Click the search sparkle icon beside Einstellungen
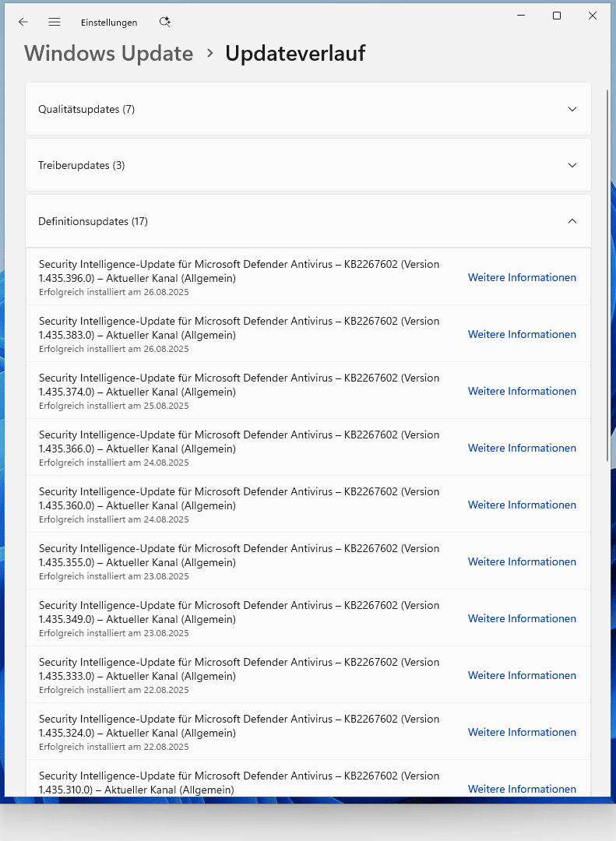 (x=165, y=22)
